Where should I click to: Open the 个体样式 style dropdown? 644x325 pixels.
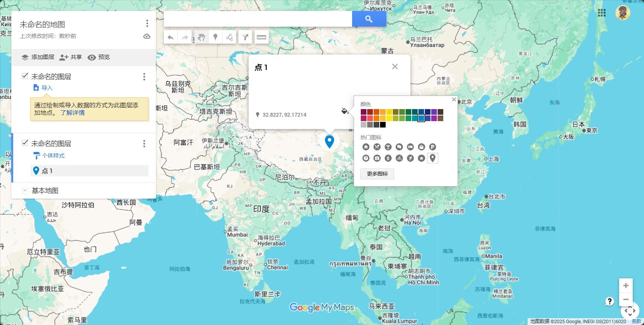(x=49, y=156)
